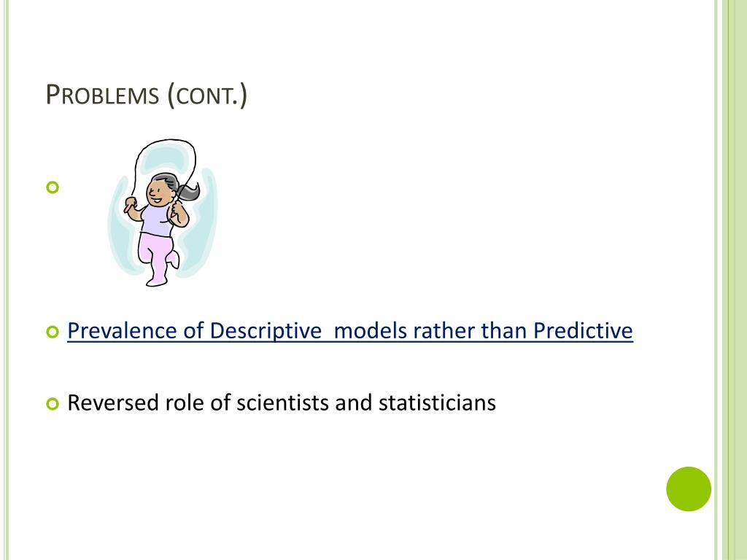Click the word Descriptive in the hyperlink
The image size is (747, 560).
pos(266,330)
